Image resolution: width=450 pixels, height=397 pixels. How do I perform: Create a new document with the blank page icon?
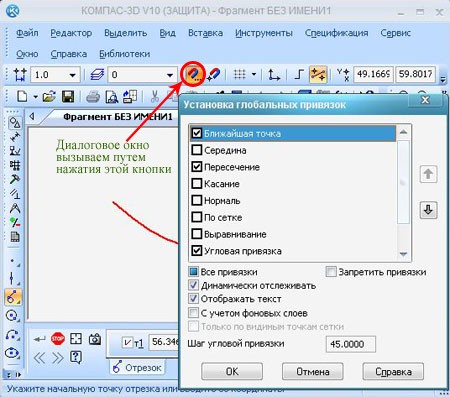click(22, 97)
